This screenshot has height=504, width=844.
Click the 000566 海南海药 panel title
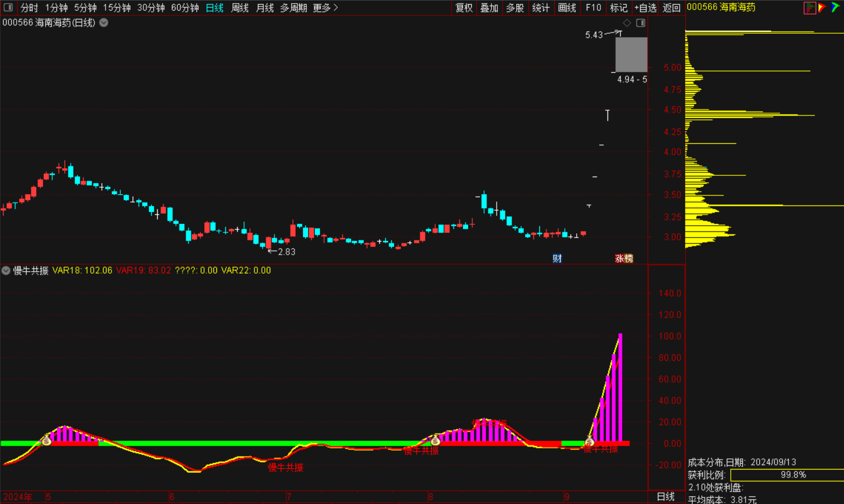click(721, 7)
